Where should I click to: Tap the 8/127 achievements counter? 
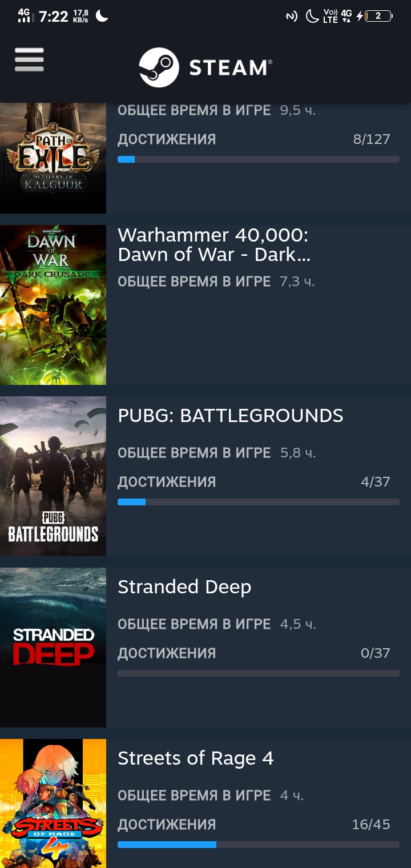[372, 139]
